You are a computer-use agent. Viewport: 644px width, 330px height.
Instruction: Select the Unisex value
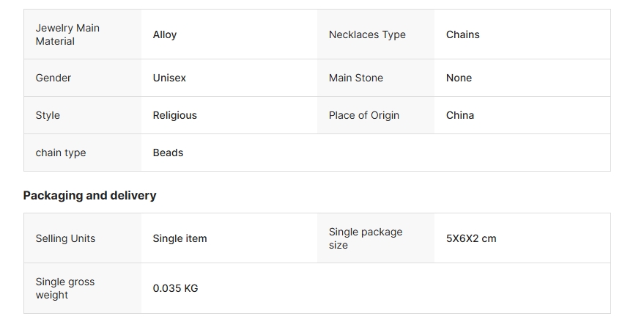pos(169,78)
